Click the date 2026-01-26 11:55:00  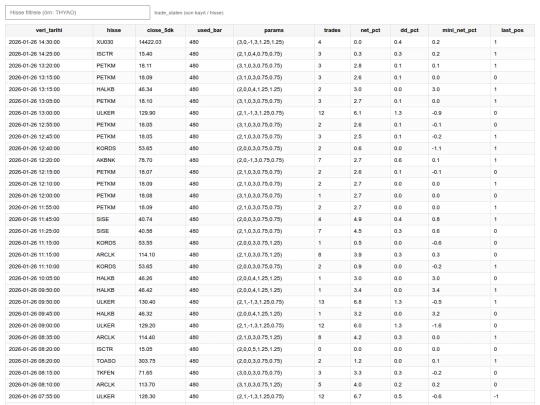pos(34,207)
